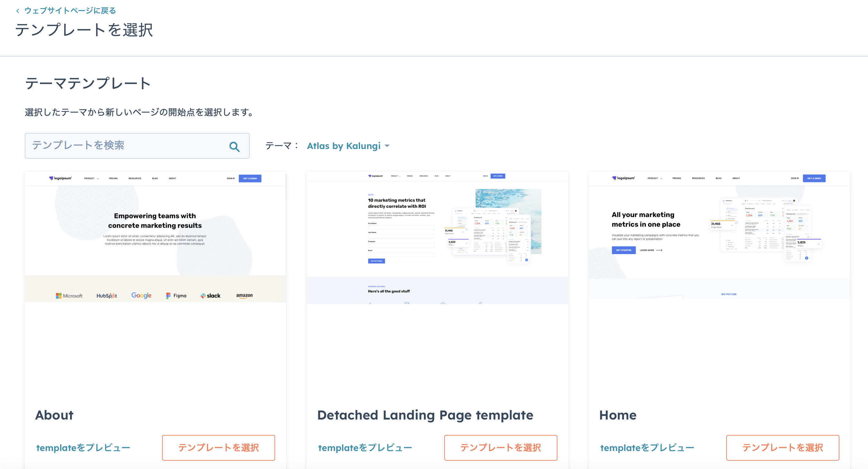Viewport: 868px width, 469px height.
Task: Choose a different theme from the テーマ selector
Action: click(344, 146)
